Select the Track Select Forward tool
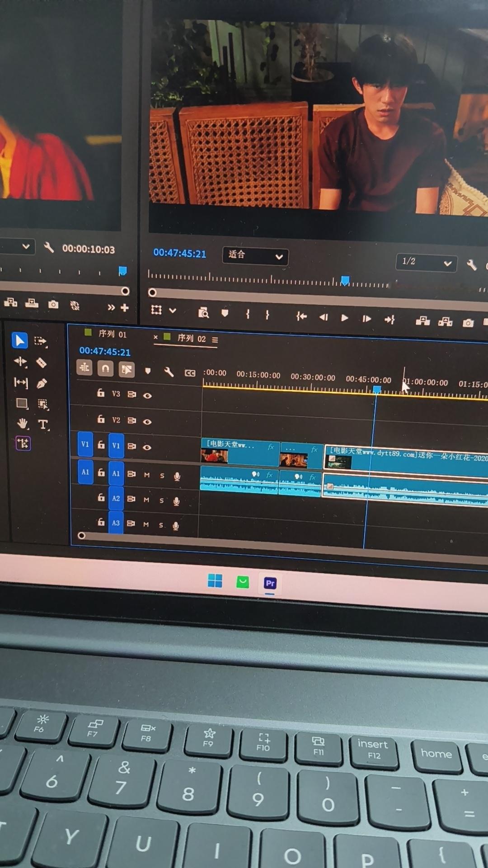The width and height of the screenshot is (488, 868). [41, 341]
